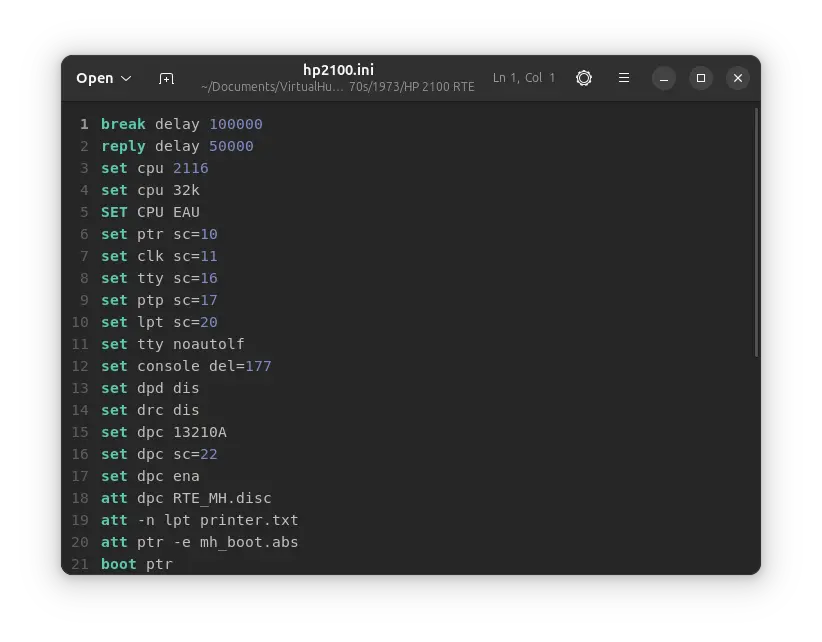
Task: Open the view options gear icon
Action: click(x=584, y=78)
